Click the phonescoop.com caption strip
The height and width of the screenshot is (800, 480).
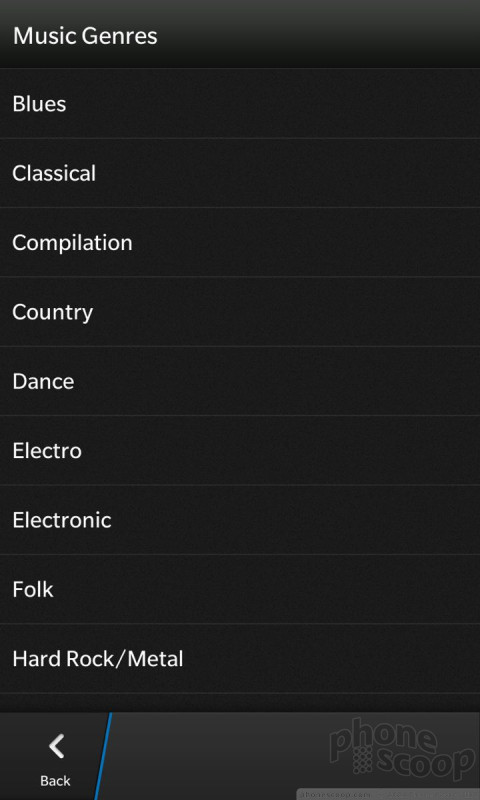click(388, 795)
